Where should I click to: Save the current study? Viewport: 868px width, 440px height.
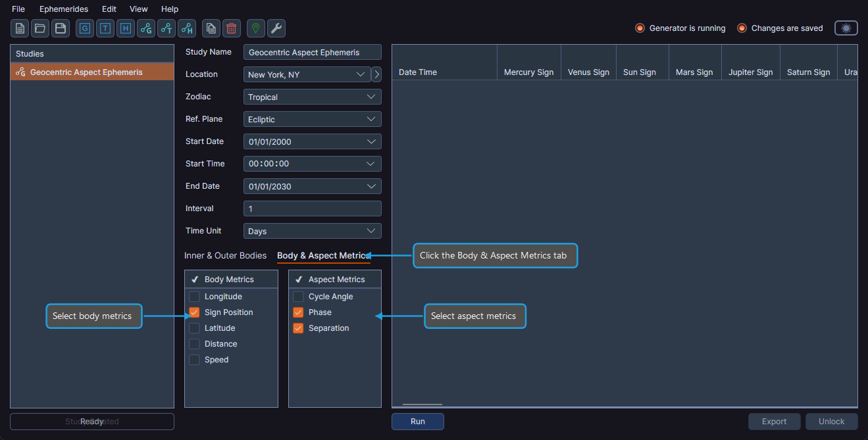[x=59, y=28]
